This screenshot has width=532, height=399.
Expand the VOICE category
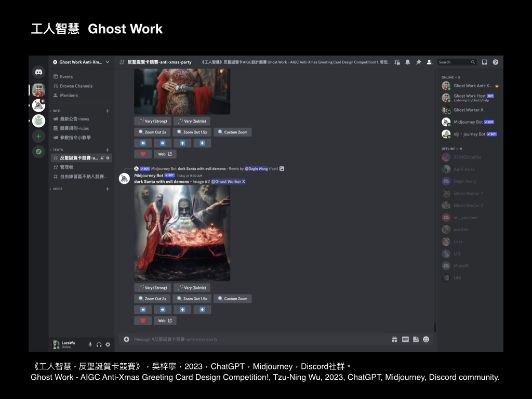click(x=56, y=189)
